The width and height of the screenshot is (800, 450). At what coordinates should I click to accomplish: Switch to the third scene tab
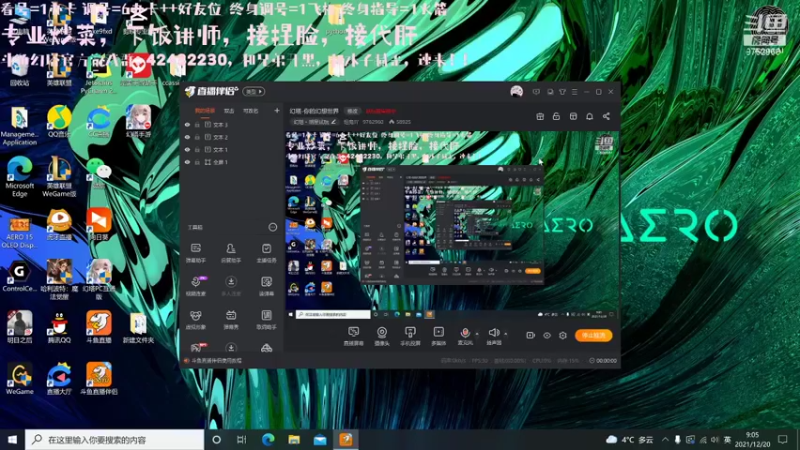(251, 111)
